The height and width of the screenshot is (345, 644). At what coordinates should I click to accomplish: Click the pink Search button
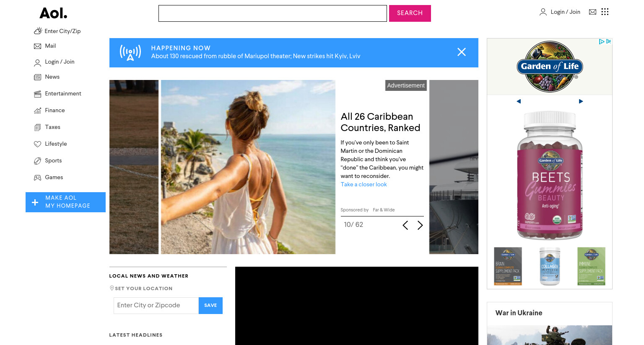410,13
